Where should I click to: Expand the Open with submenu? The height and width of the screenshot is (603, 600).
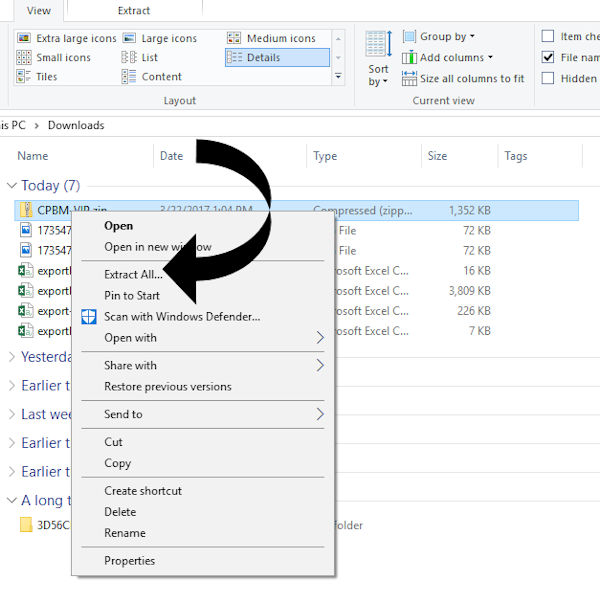click(203, 338)
